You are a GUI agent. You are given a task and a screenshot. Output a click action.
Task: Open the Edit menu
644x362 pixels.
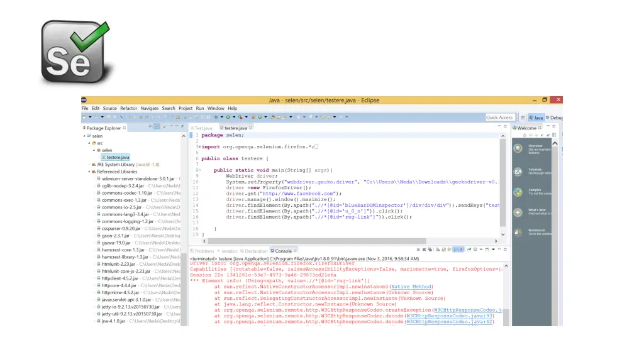(x=96, y=108)
